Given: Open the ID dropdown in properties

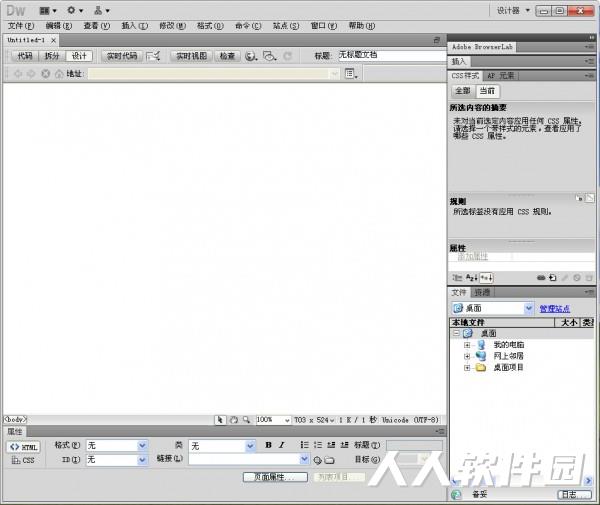Looking at the screenshot, I should 142,459.
